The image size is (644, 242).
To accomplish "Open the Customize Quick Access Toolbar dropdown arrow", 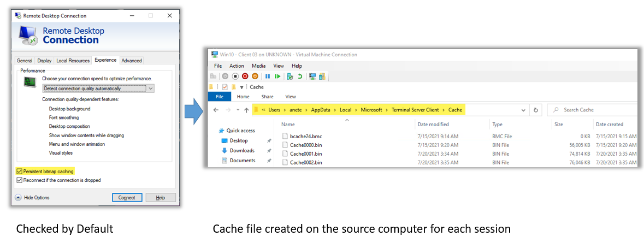I will coord(241,87).
